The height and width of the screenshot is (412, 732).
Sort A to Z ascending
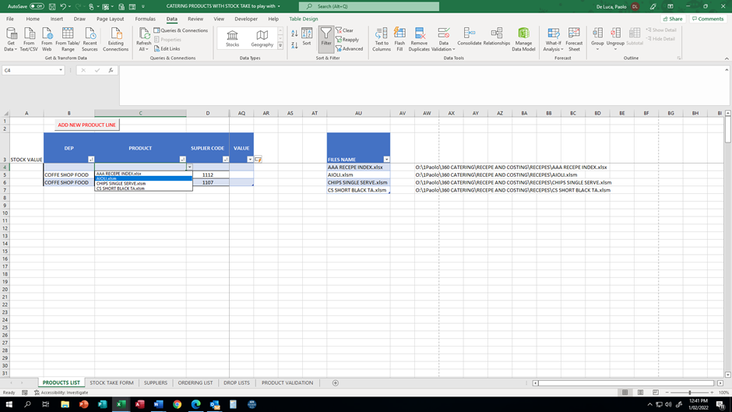click(295, 33)
